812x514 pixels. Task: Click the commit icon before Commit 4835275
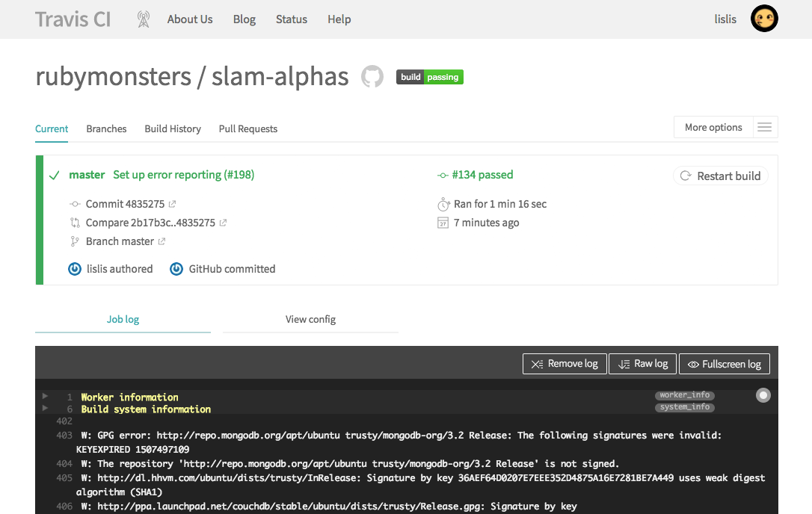point(75,204)
